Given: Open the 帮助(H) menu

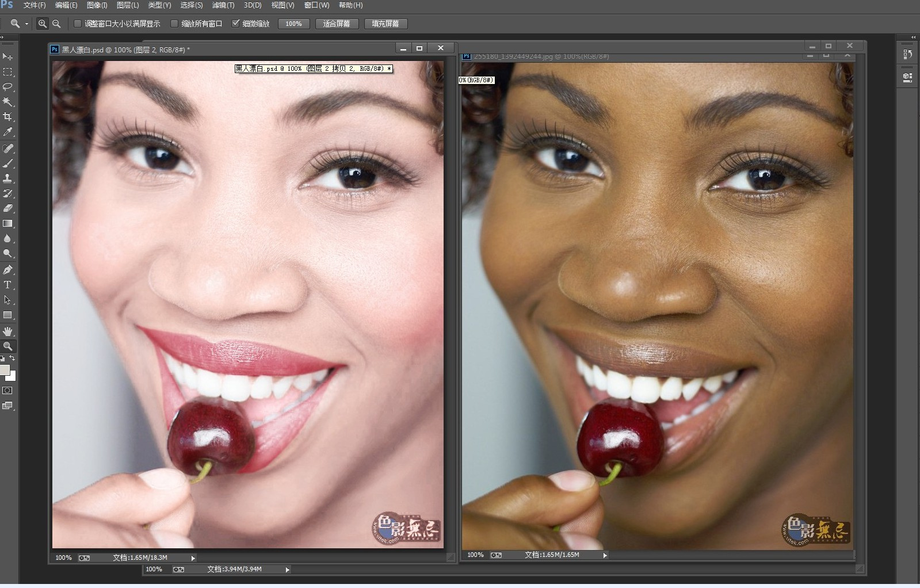Looking at the screenshot, I should coord(351,5).
